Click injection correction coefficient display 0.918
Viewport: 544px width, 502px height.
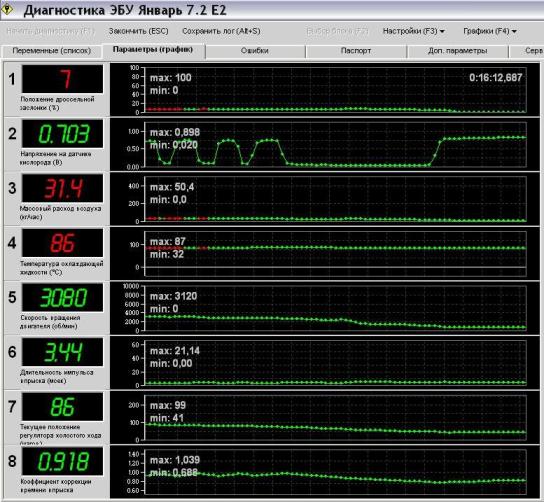(62, 461)
